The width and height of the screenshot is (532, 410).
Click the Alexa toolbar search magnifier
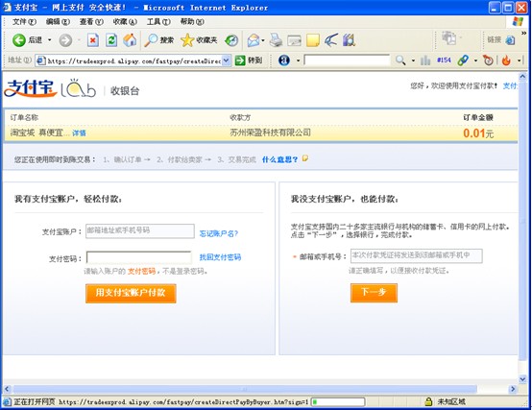pyautogui.click(x=400, y=60)
